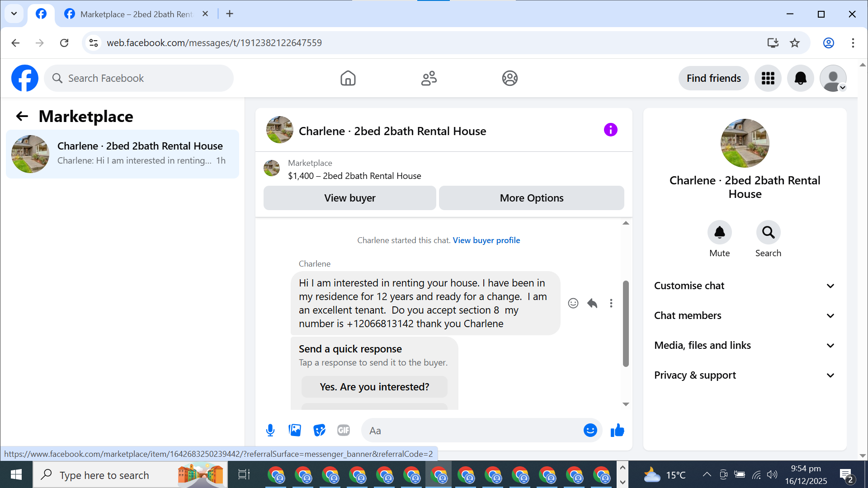Viewport: 868px width, 488px height.
Task: Switch to the pinned Facebook tab
Action: (41, 14)
